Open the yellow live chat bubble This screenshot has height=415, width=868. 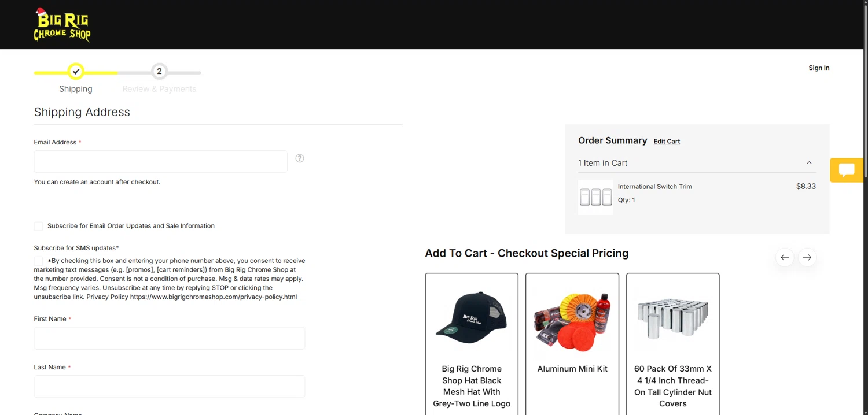point(847,170)
